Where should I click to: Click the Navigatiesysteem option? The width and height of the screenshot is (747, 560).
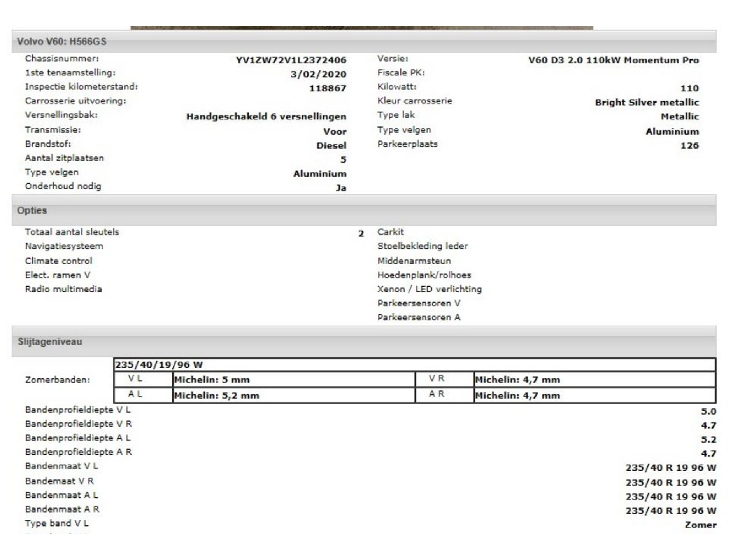tap(64, 246)
